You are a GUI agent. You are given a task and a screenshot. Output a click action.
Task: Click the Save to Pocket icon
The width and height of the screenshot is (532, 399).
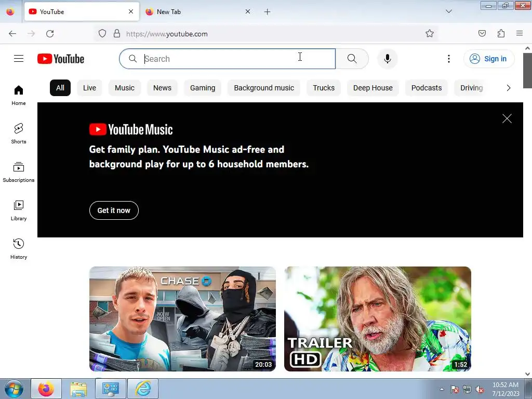(482, 33)
